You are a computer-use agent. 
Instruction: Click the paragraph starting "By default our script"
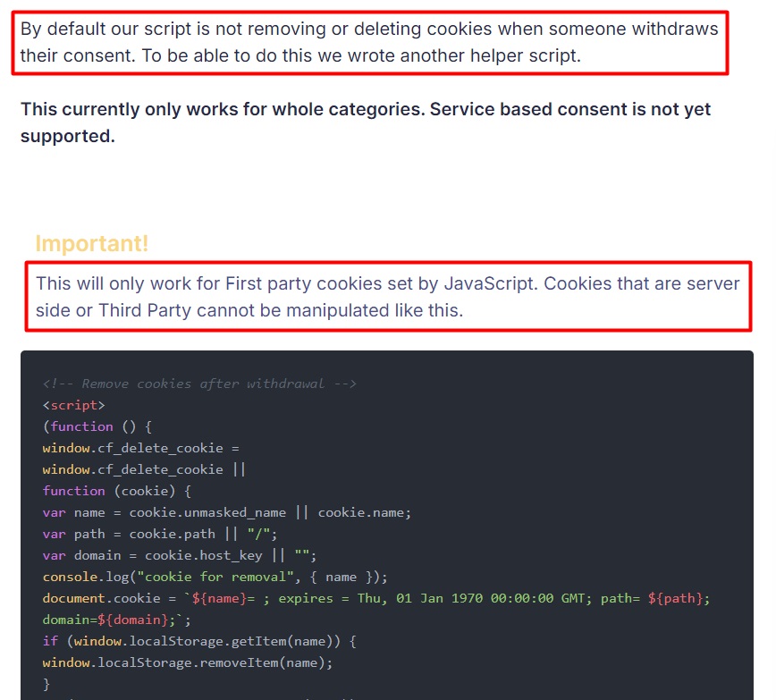(x=369, y=43)
